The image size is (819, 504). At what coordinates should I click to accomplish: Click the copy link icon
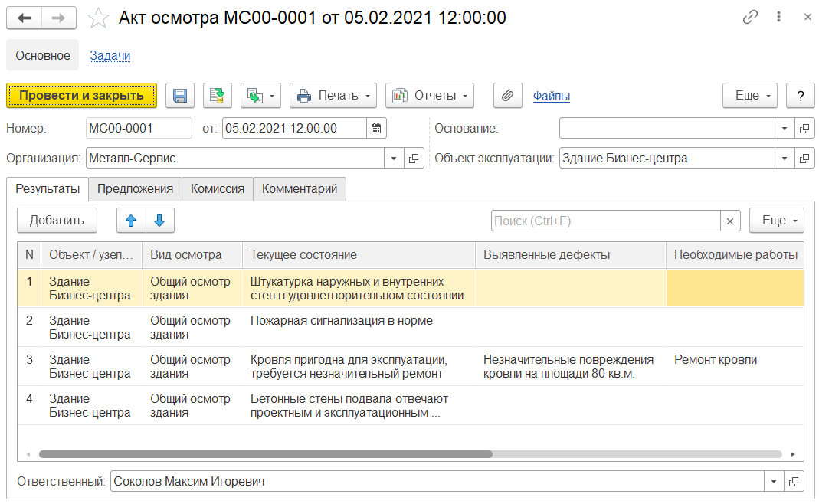[x=750, y=18]
